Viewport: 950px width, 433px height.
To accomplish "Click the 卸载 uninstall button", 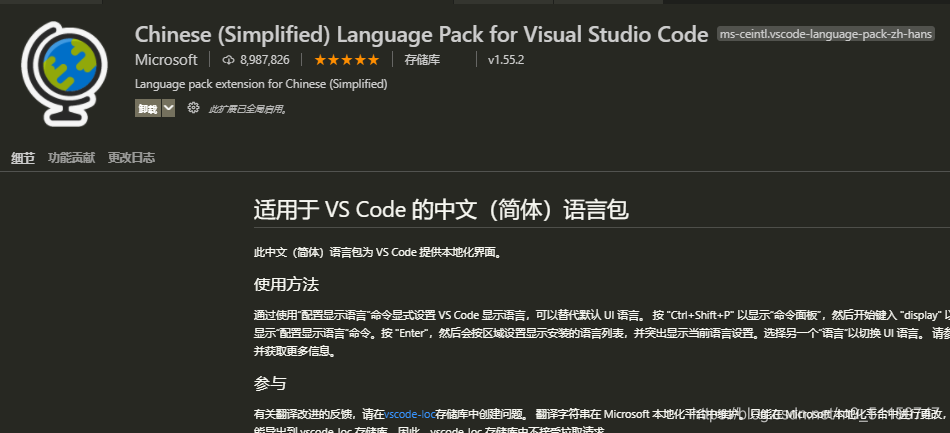I will (148, 108).
